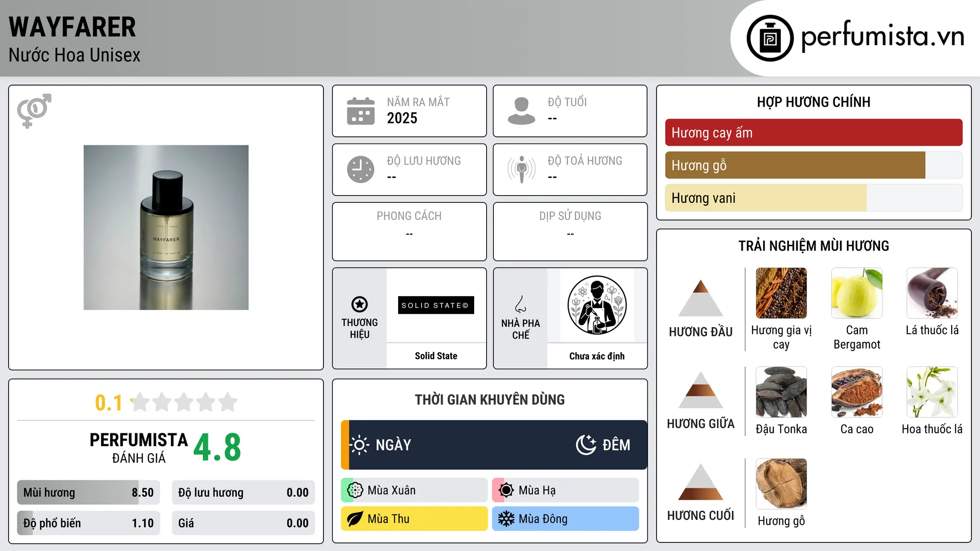Screen dimensions: 980x551
Task: Click the sillage icon beside Độ toả hương
Action: click(522, 169)
